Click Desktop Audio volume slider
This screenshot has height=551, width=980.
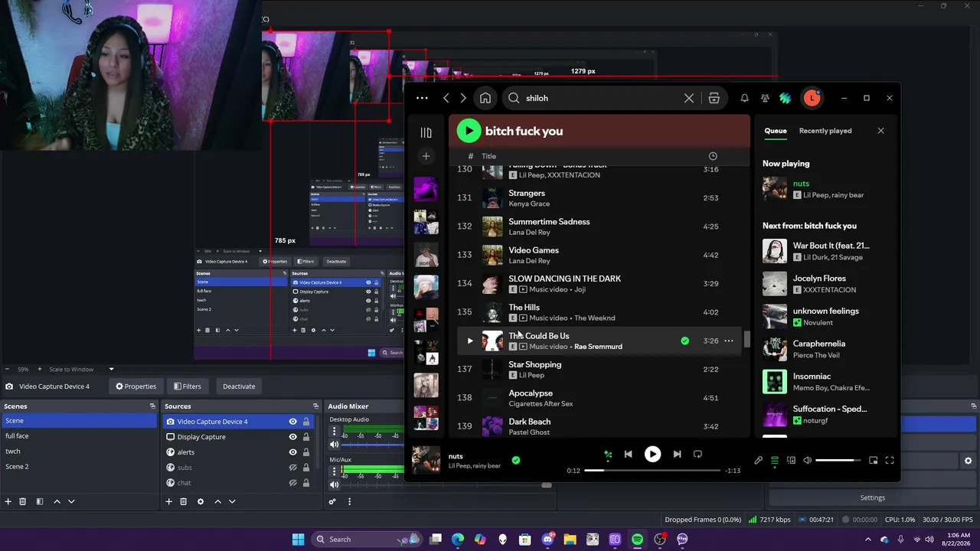(373, 445)
